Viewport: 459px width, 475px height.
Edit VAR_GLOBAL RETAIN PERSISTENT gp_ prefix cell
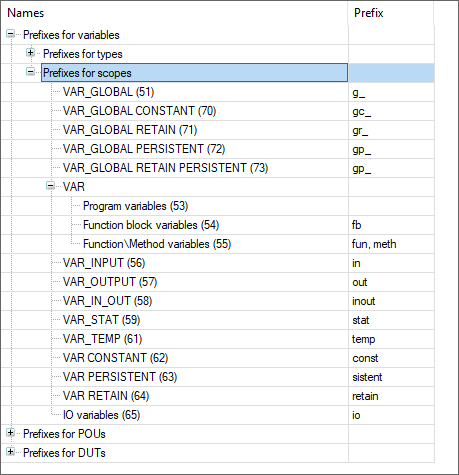coord(391,168)
